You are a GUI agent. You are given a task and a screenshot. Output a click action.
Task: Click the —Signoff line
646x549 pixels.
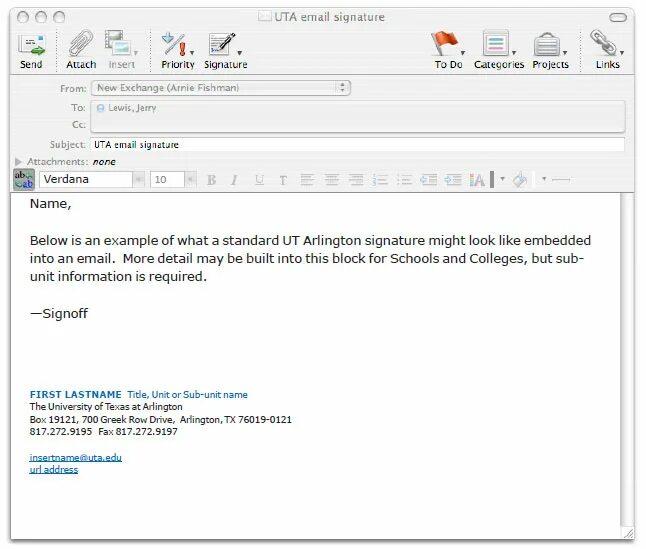point(59,313)
